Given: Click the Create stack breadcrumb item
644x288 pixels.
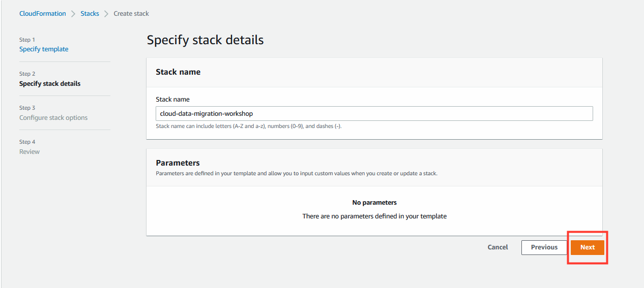Looking at the screenshot, I should click(x=131, y=14).
